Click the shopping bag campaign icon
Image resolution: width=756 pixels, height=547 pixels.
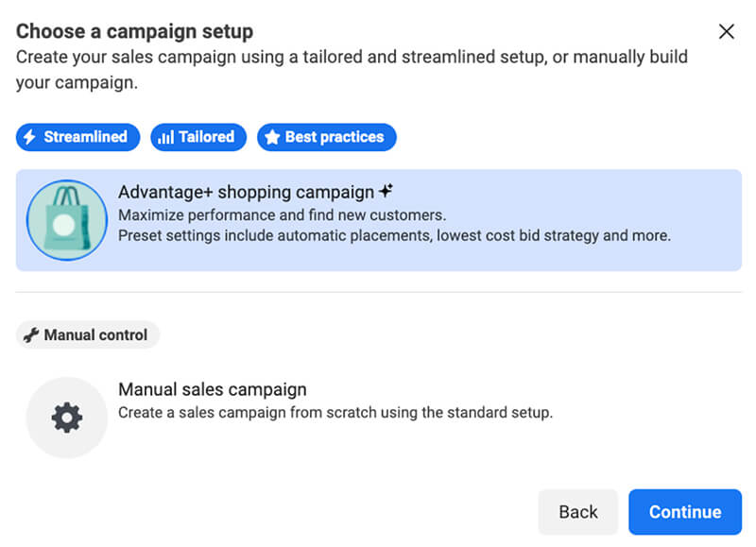(x=67, y=220)
